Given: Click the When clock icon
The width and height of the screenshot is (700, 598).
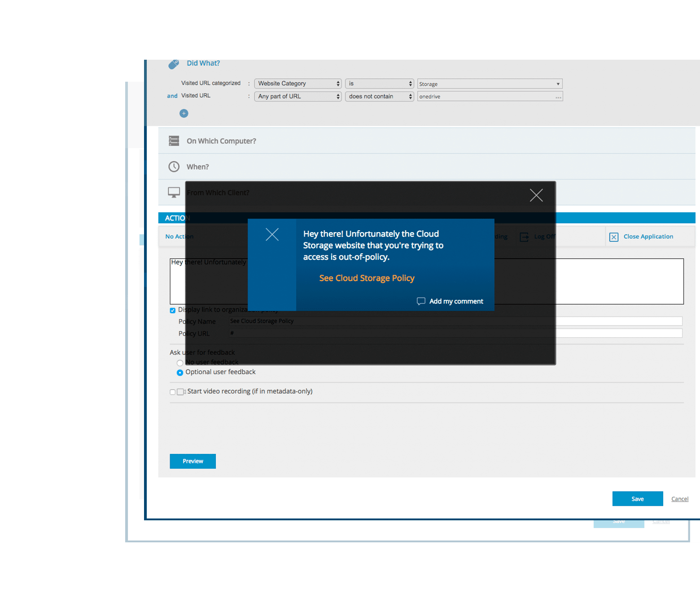Looking at the screenshot, I should click(174, 167).
